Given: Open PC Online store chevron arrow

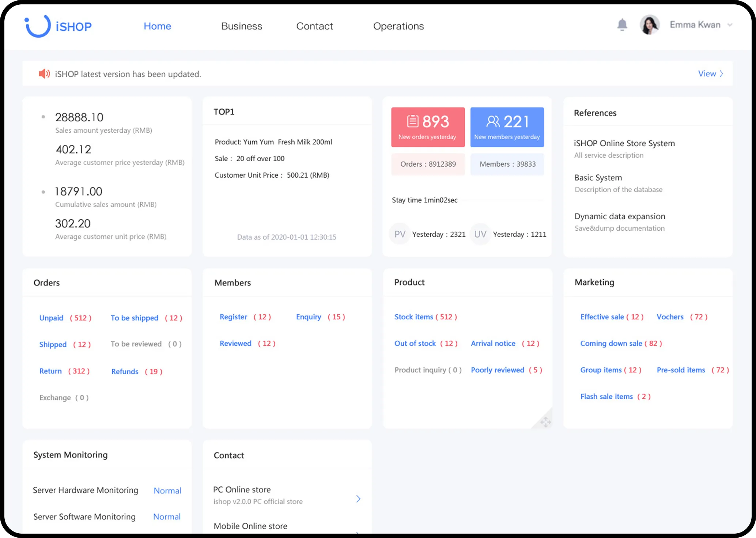Looking at the screenshot, I should pos(358,499).
